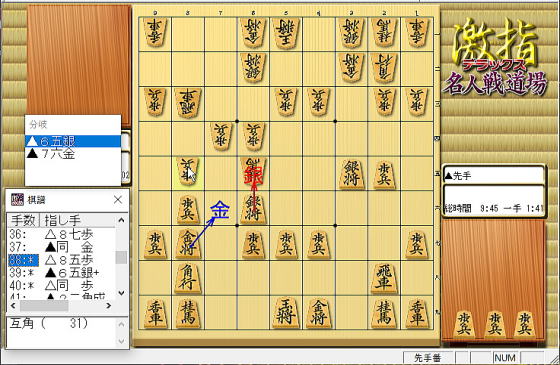Click the 手数 column header
Image resolution: width=560 pixels, height=365 pixels.
[23, 220]
